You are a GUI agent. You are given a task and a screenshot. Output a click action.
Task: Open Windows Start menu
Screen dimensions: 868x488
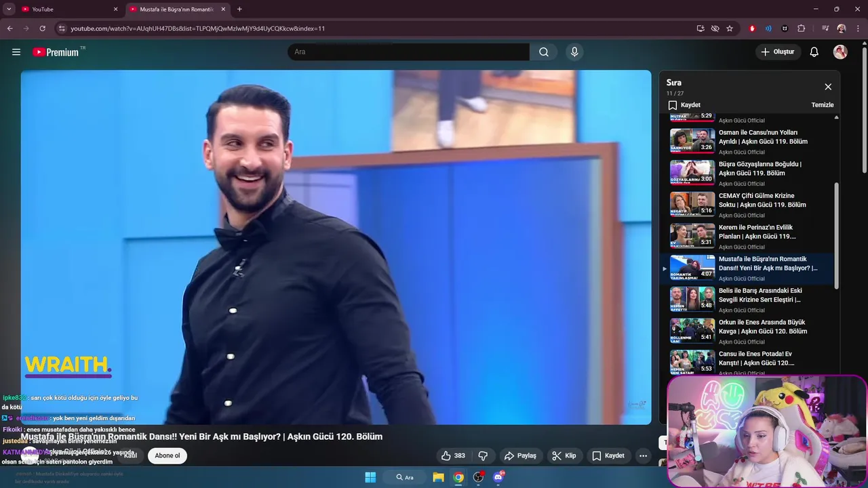pos(370,477)
